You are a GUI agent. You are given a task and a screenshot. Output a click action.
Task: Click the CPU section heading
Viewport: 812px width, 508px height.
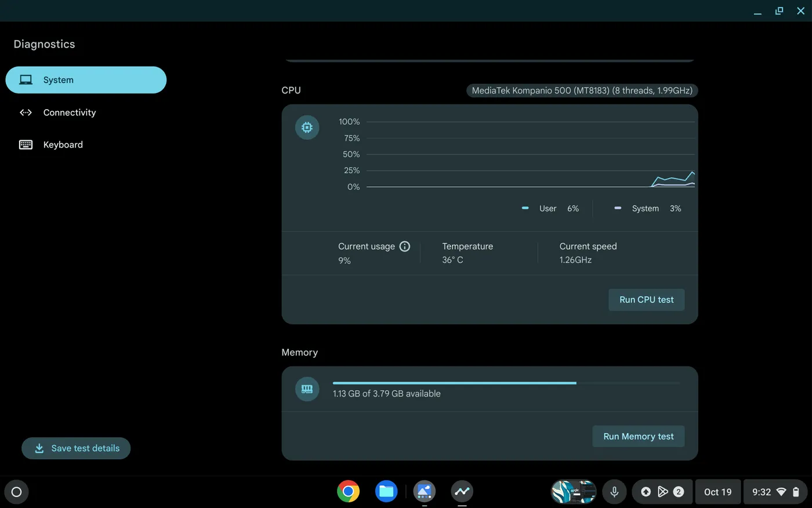[x=291, y=91]
